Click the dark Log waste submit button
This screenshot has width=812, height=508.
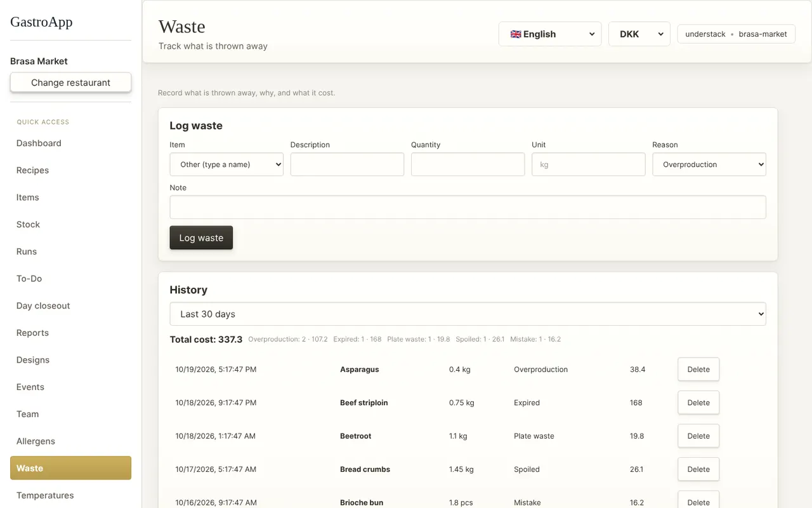click(x=201, y=237)
